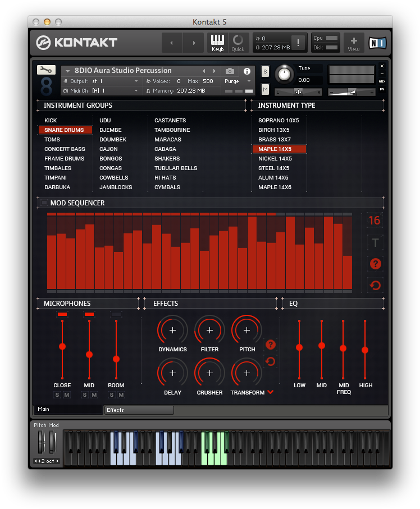Open the Output st.1 dropdown
420x509 pixels.
[x=101, y=81]
